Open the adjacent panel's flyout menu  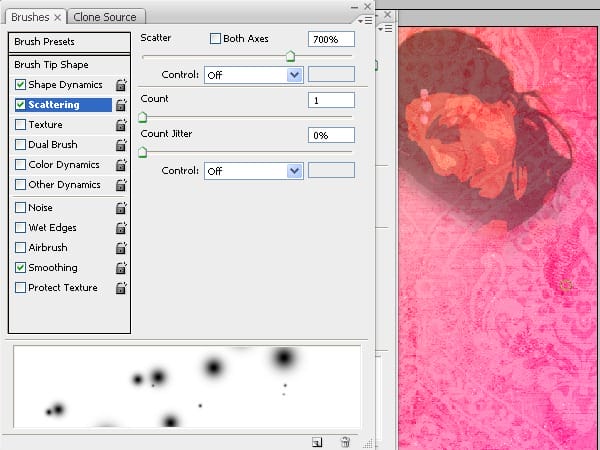coord(385,29)
